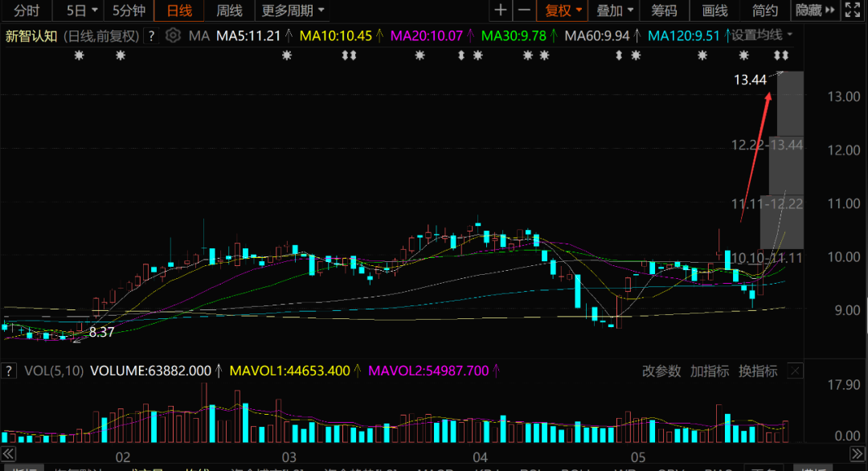The image size is (868, 471).
Task: Click MA30:9.78 value
Action: 513,36
